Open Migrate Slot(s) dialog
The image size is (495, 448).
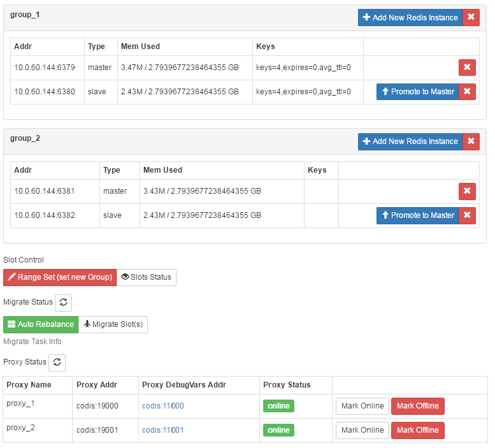coord(113,324)
